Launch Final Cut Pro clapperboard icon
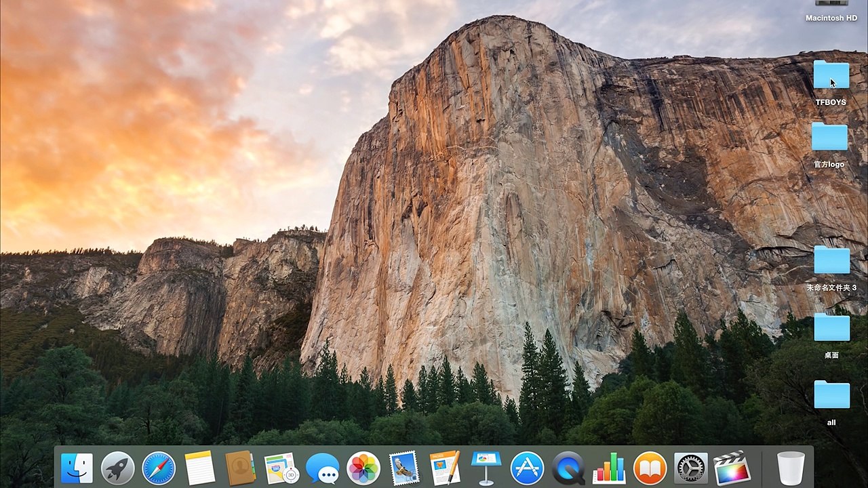The height and width of the screenshot is (488, 868). click(732, 468)
